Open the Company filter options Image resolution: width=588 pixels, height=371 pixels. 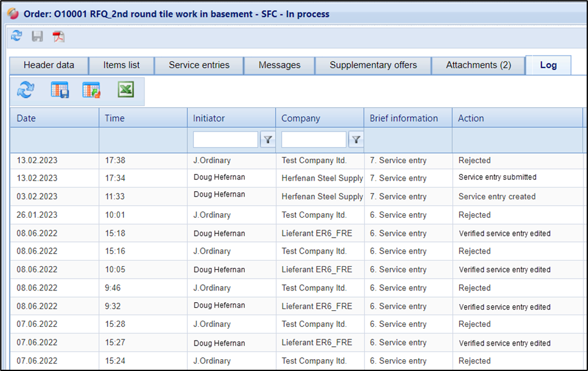pyautogui.click(x=356, y=140)
